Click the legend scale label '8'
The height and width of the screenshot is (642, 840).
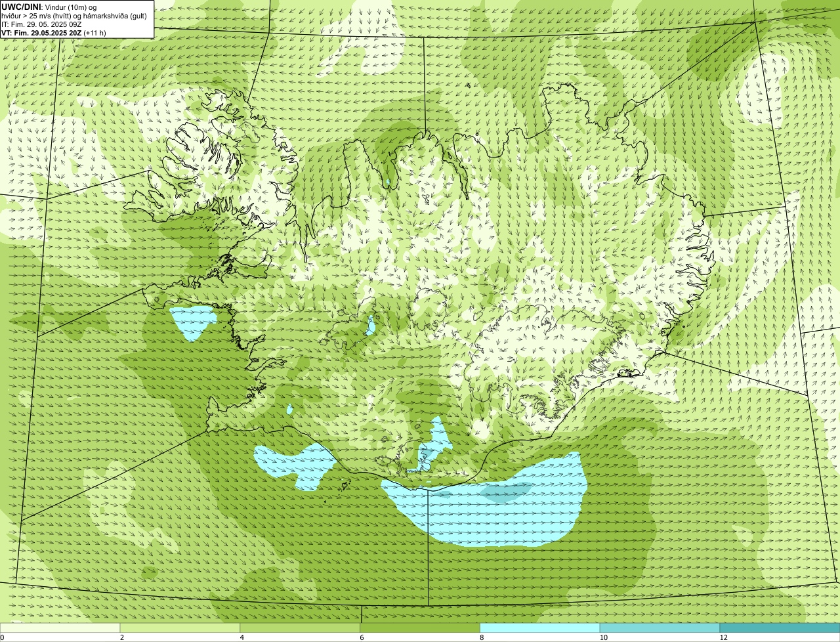pos(482,637)
